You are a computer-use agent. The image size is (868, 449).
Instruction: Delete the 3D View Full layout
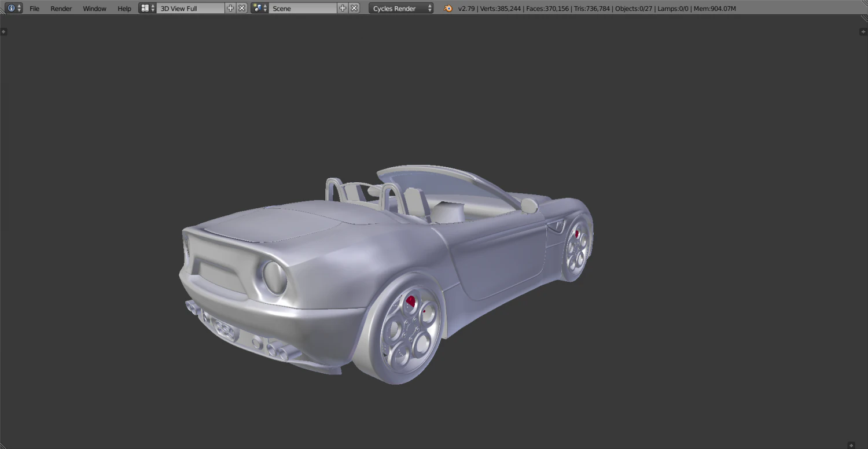(242, 8)
